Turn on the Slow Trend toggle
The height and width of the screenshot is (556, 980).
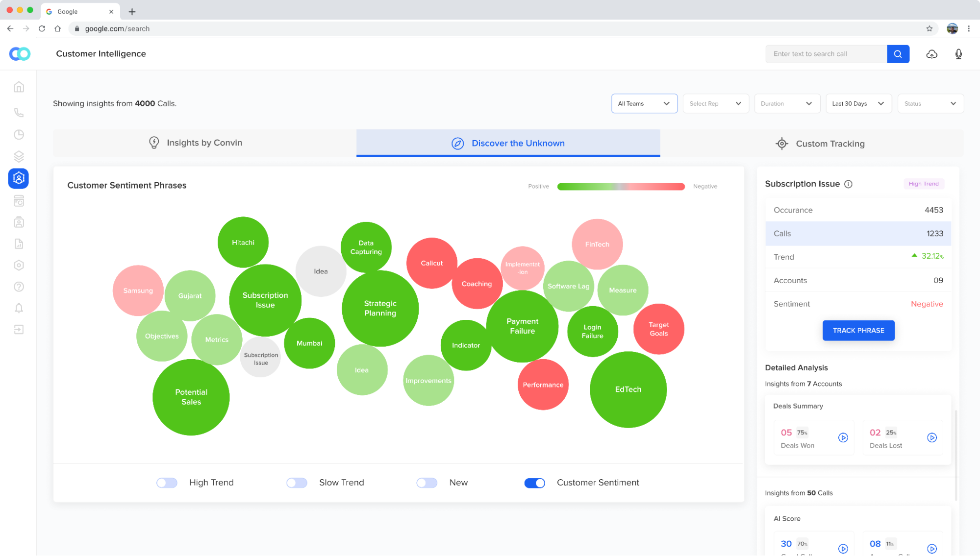tap(297, 483)
